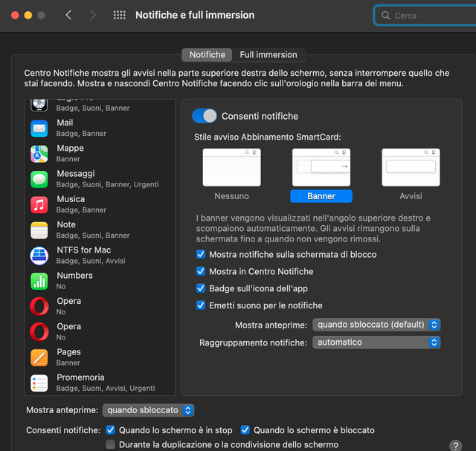This screenshot has width=476, height=451.
Task: Click the Messaggi app icon
Action: 39,179
